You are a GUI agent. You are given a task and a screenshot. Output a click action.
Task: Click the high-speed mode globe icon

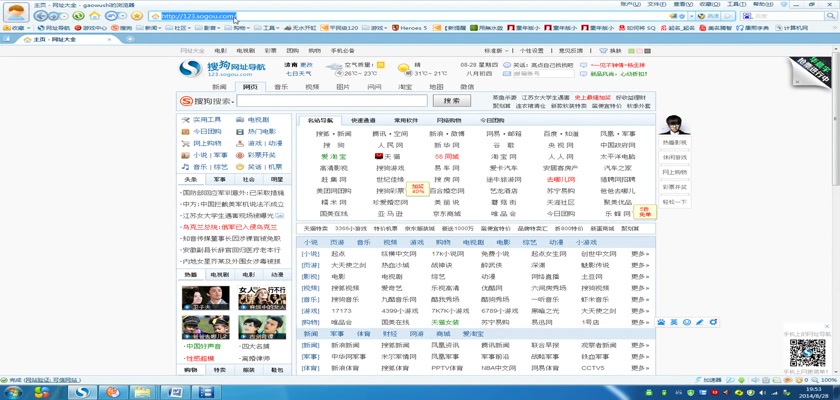702,16
